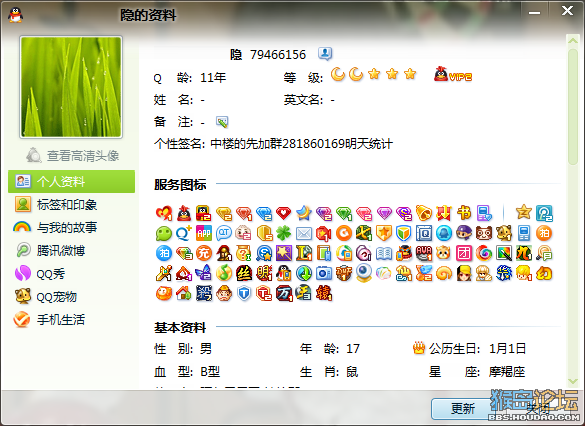Click the grass avatar thumbnail
The image size is (585, 426).
click(x=71, y=87)
